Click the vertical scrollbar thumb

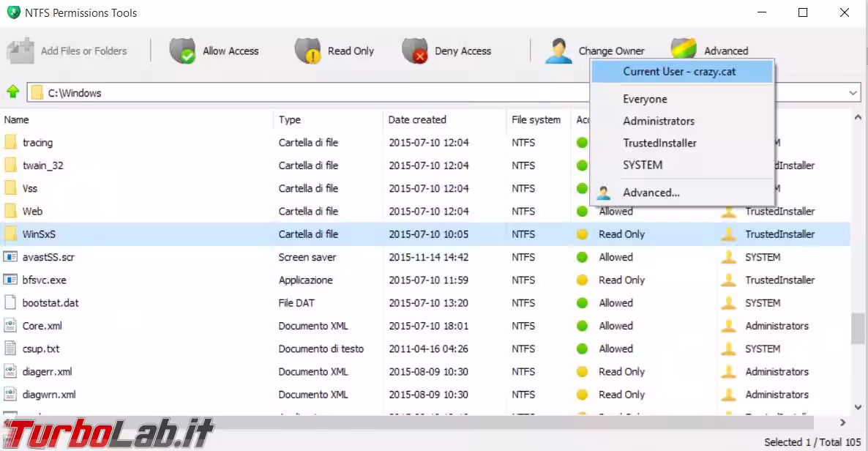tap(858, 329)
